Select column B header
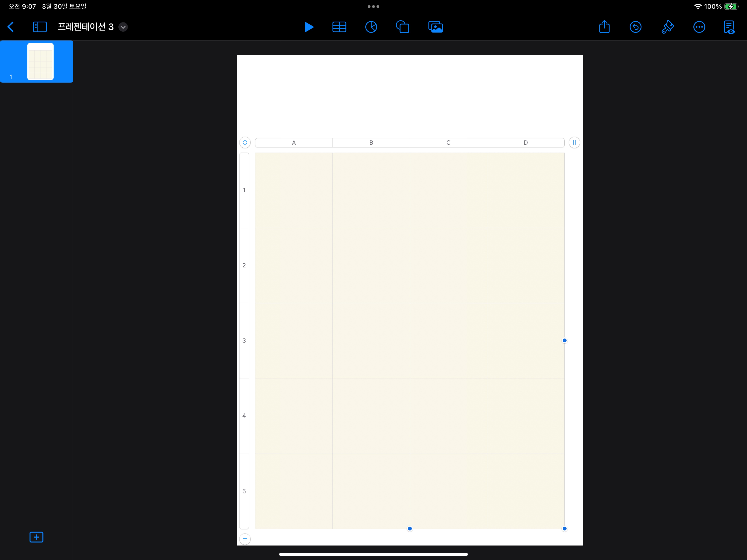 coord(371,143)
